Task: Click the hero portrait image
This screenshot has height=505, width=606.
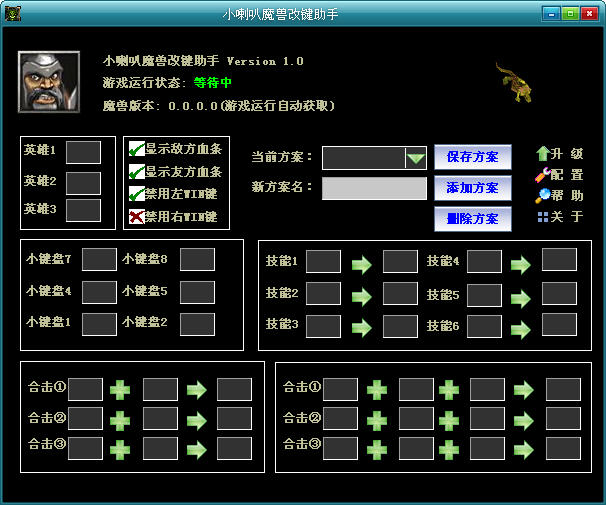Action: pos(49,82)
